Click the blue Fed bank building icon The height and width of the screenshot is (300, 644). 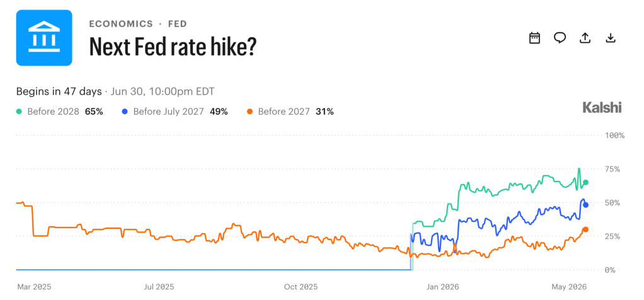click(44, 38)
